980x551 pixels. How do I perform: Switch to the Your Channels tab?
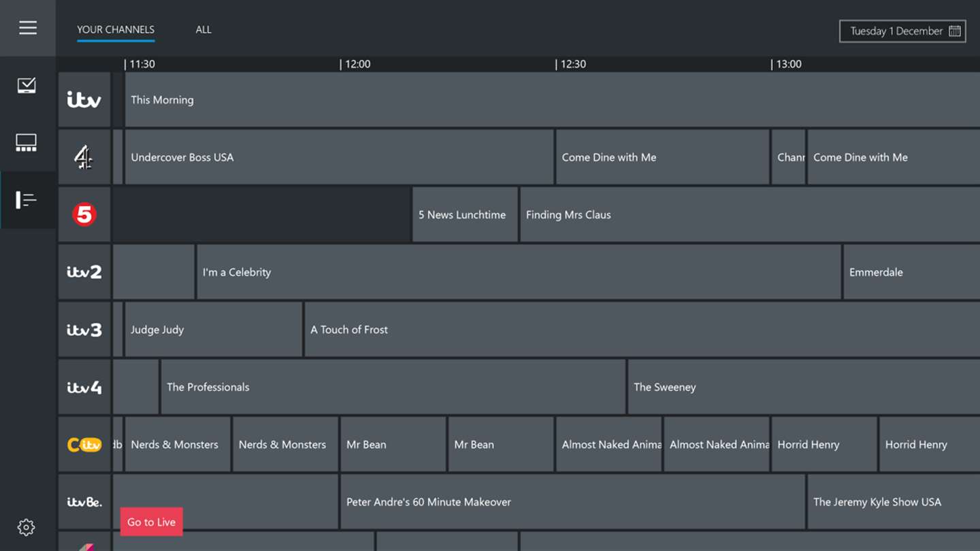coord(116,30)
